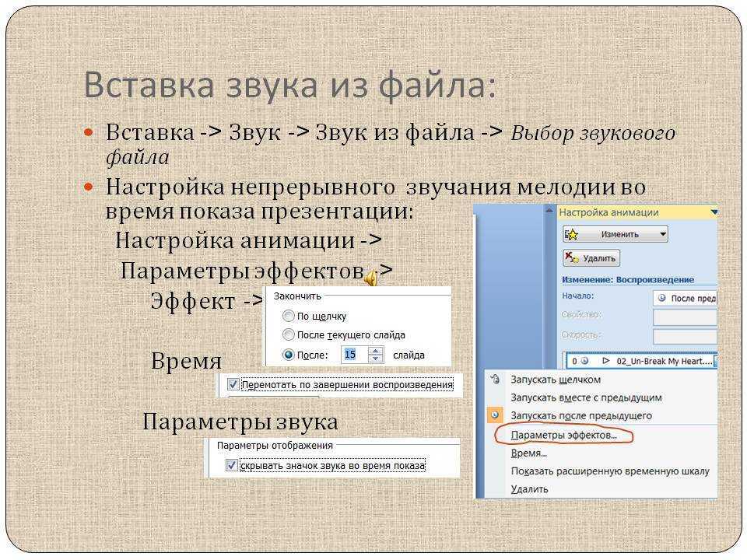Click the Параметры отображения group label

pos(275,446)
